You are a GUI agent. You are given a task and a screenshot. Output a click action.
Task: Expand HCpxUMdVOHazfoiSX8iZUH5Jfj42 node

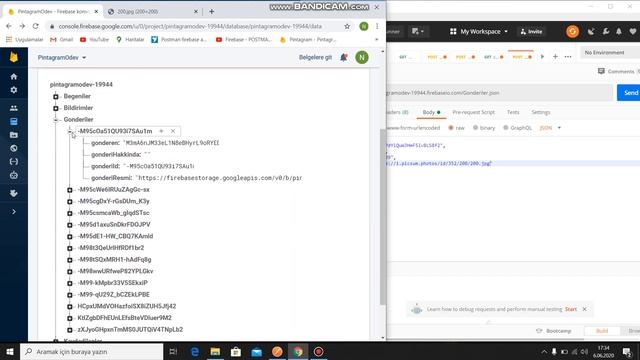(x=70, y=307)
